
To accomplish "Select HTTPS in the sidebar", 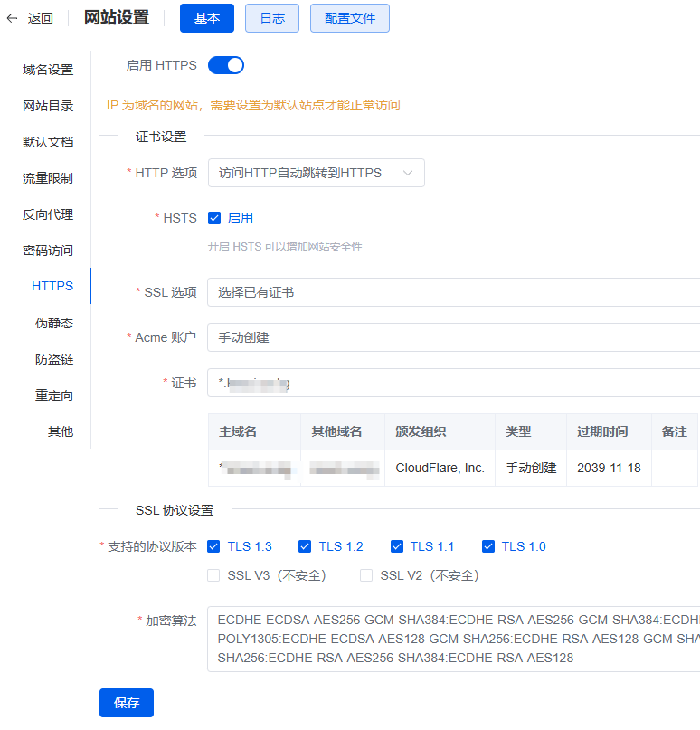I will pos(52,286).
